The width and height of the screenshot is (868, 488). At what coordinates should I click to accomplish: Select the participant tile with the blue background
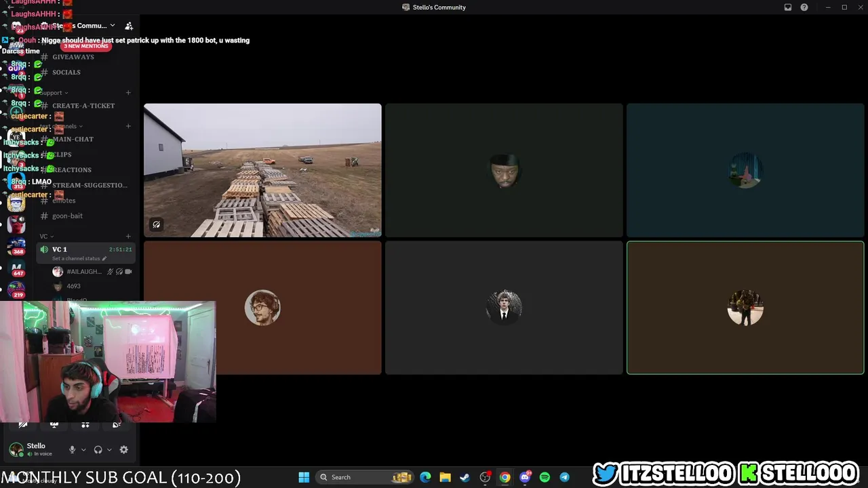pyautogui.click(x=745, y=170)
